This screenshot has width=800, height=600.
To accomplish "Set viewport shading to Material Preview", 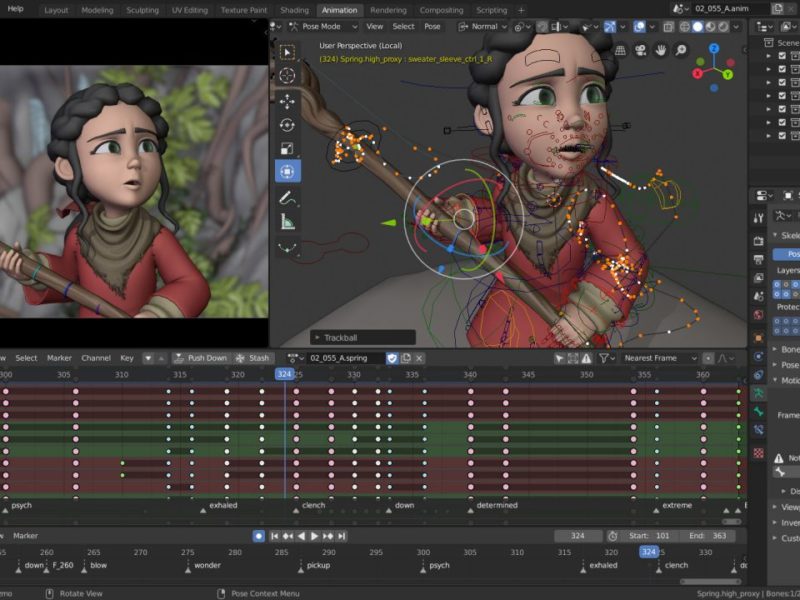I will click(710, 27).
